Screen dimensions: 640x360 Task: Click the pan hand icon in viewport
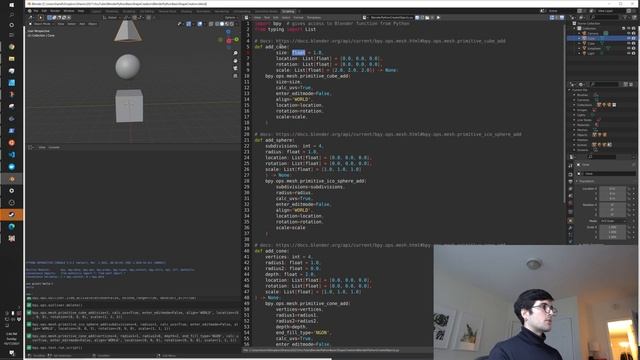point(236,61)
